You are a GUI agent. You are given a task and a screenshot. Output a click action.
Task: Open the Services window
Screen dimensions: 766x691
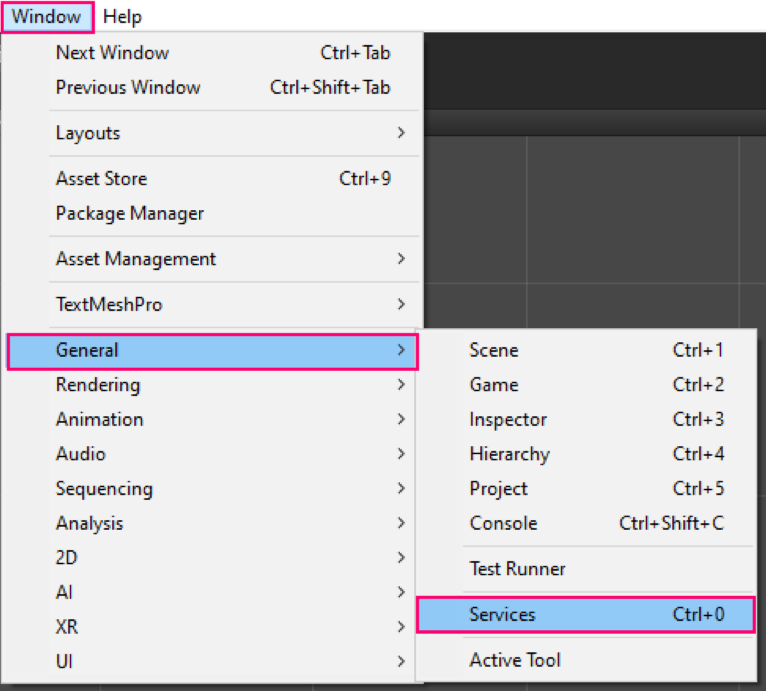click(x=586, y=615)
